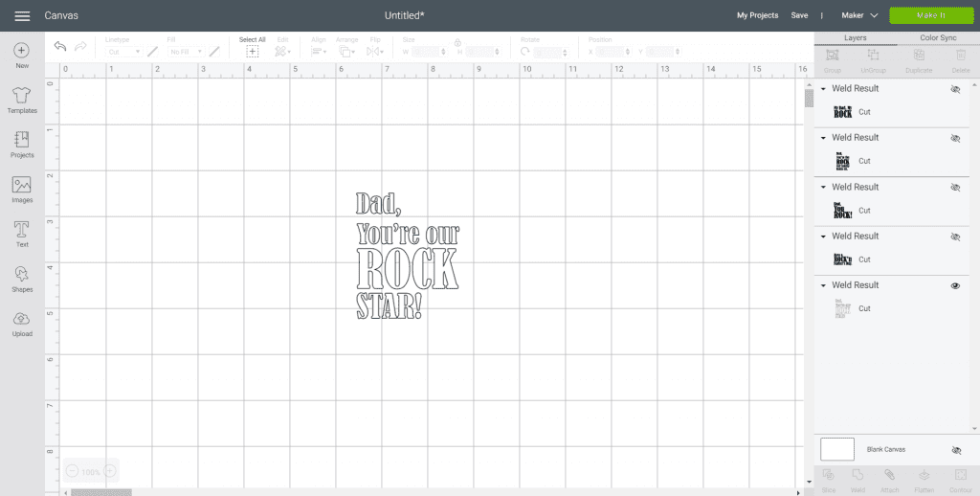Open the Shapes menu
The height and width of the screenshot is (496, 980).
(22, 279)
